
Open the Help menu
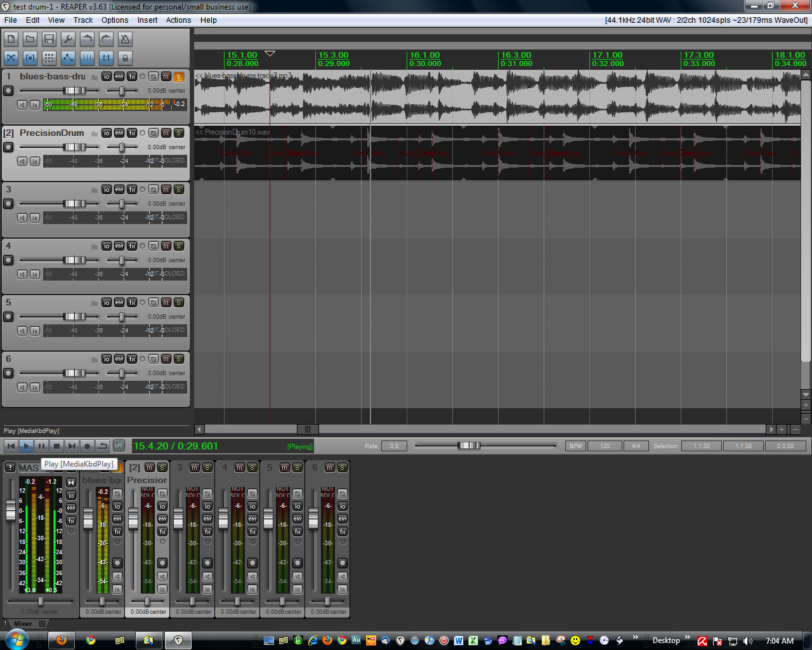point(209,20)
